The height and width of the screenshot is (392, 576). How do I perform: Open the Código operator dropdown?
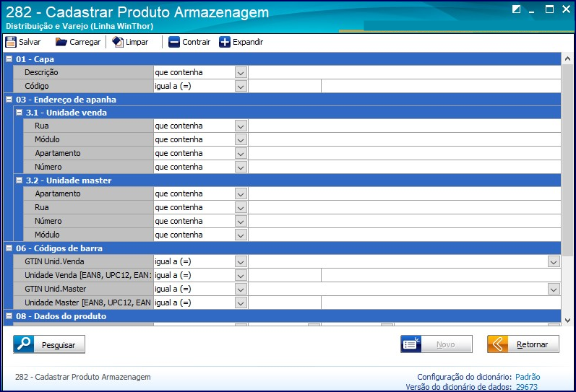pos(241,86)
